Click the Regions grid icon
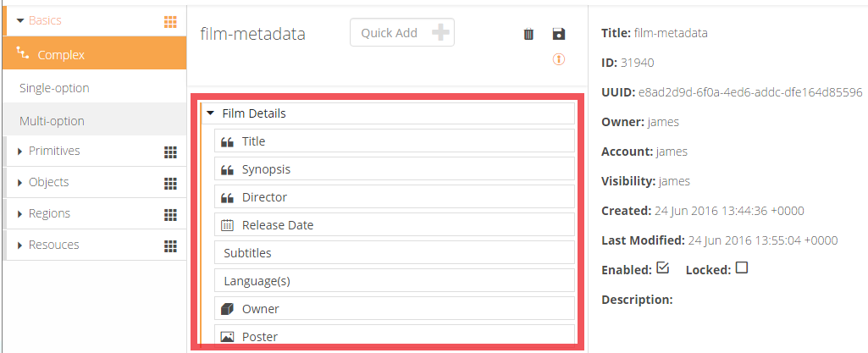Image resolution: width=868 pixels, height=353 pixels. pyautogui.click(x=170, y=214)
